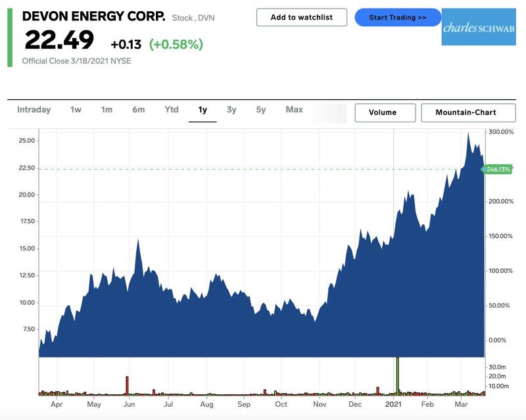
Task: Select the 1y time range
Action: 203,110
